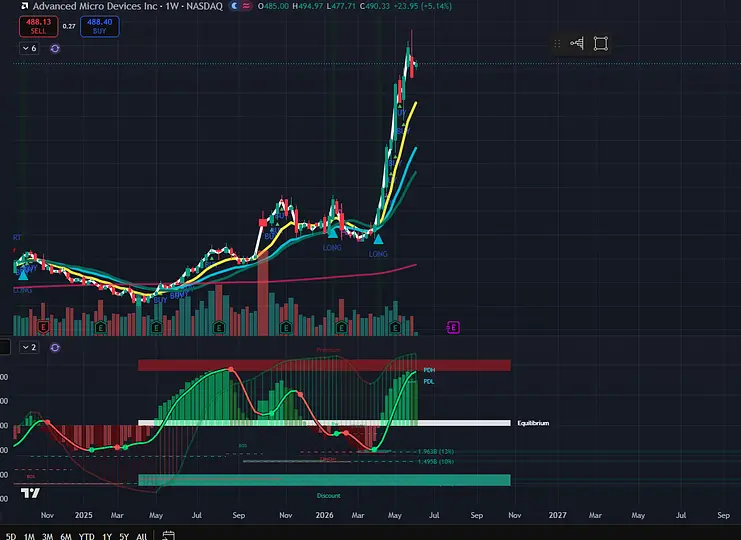Viewport: 741px width, 540px height.
Task: Click the red 488.13 SELL button
Action: (x=39, y=26)
